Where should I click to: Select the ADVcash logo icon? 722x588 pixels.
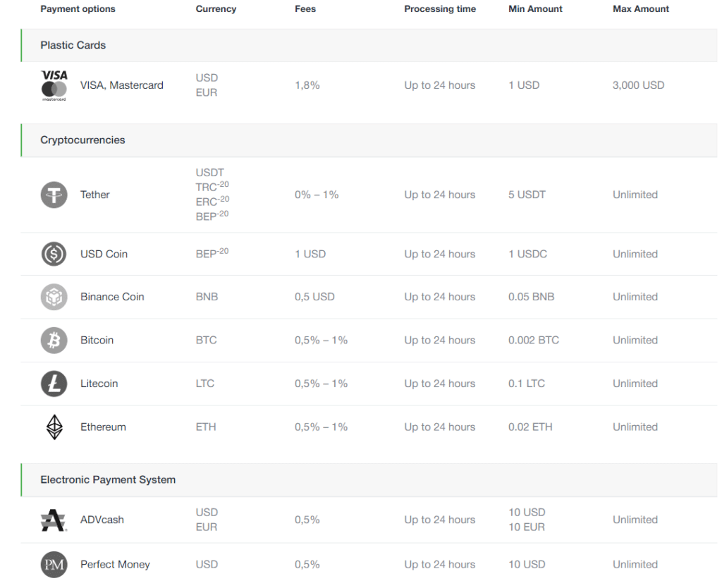coord(54,520)
